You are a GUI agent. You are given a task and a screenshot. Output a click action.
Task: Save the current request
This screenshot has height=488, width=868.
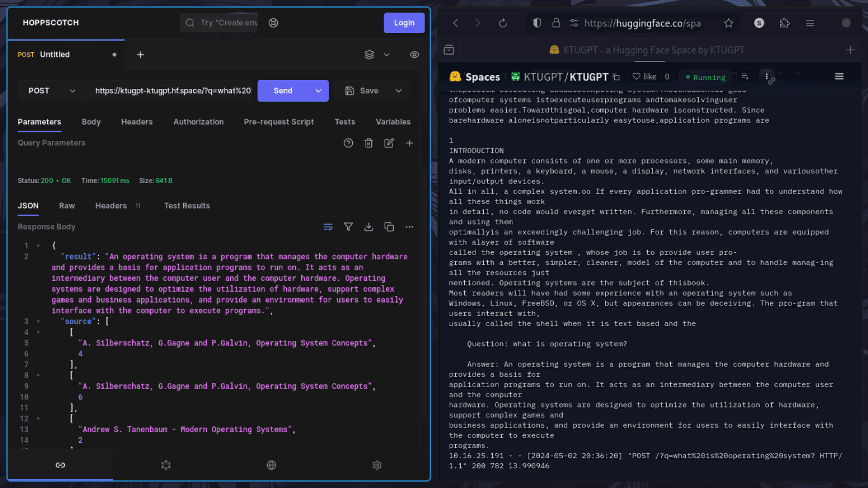pyautogui.click(x=361, y=91)
